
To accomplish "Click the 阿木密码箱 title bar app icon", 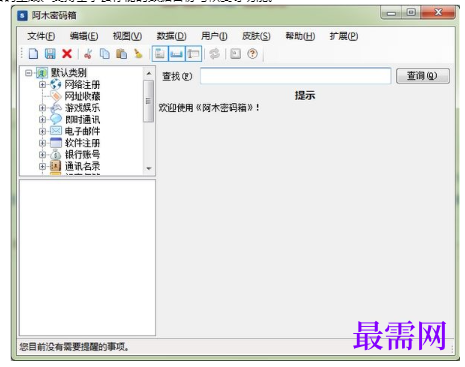I will coord(22,15).
